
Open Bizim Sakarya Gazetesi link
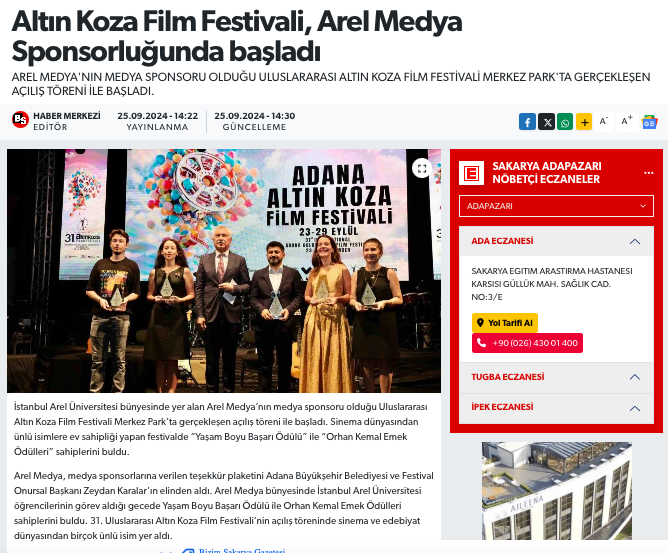[x=242, y=551]
